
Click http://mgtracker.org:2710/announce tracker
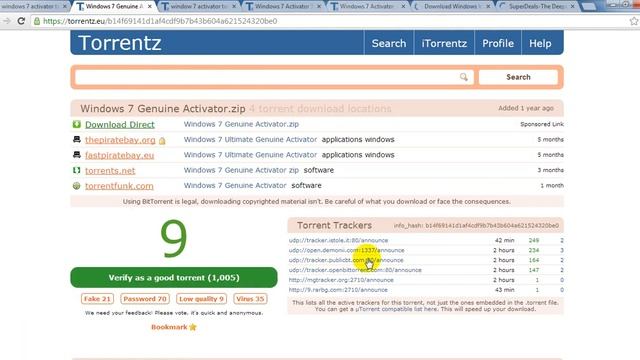point(341,280)
